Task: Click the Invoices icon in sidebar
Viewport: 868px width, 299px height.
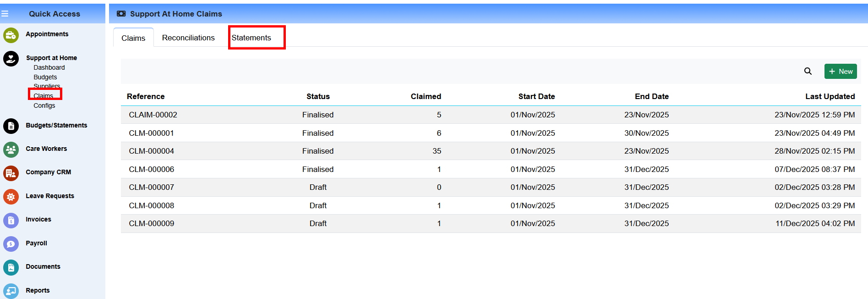Action: [11, 220]
